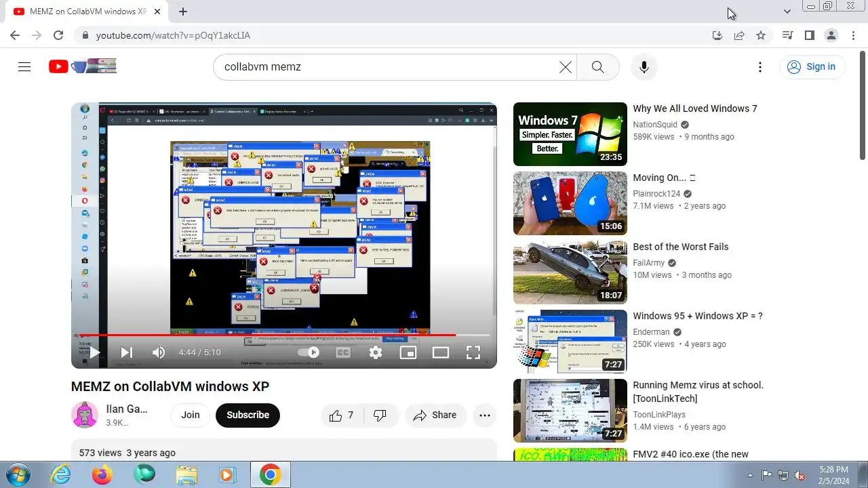Click the Join membership button
Image resolution: width=868 pixels, height=488 pixels.
point(191,415)
